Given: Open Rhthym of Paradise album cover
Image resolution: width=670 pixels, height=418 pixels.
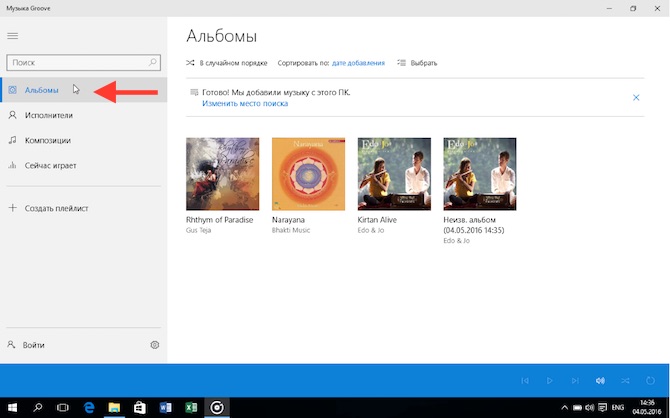Looking at the screenshot, I should [223, 174].
